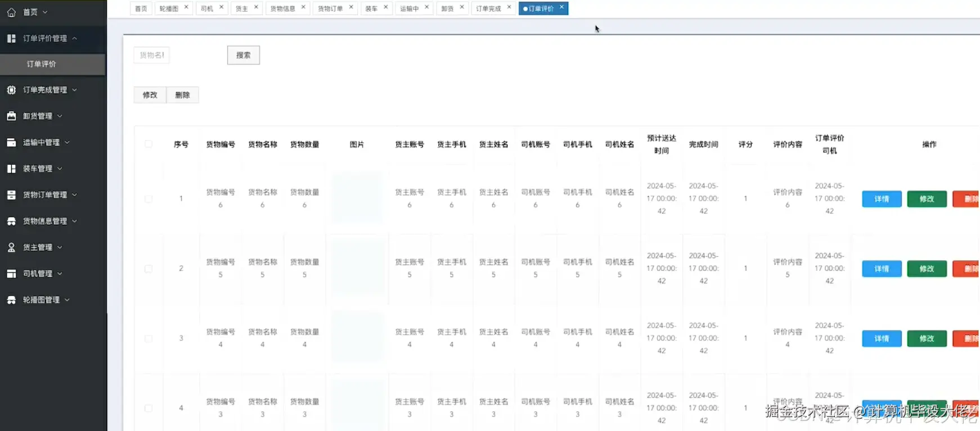Switch to the 首页 tab
Image resolution: width=980 pixels, height=431 pixels.
click(x=141, y=8)
